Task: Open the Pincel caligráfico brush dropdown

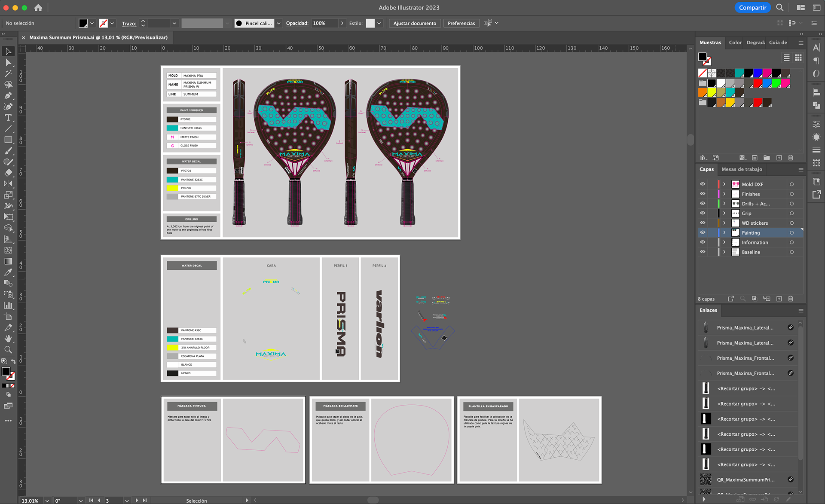Action: pyautogui.click(x=279, y=23)
